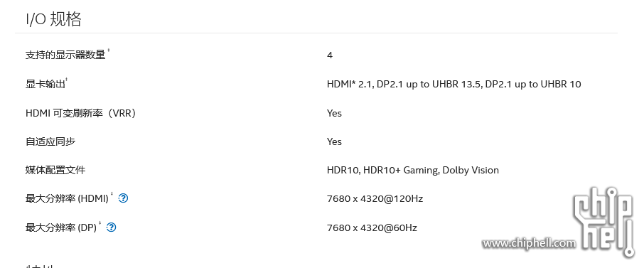Click the 支持的显示器数量 label
The image size is (644, 268).
click(x=65, y=55)
